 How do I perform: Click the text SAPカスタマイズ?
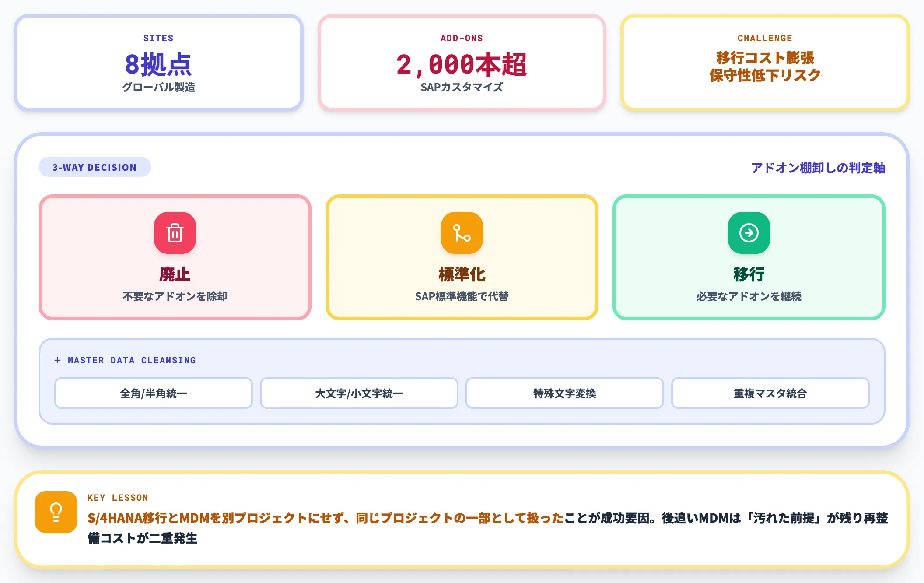pos(462,87)
